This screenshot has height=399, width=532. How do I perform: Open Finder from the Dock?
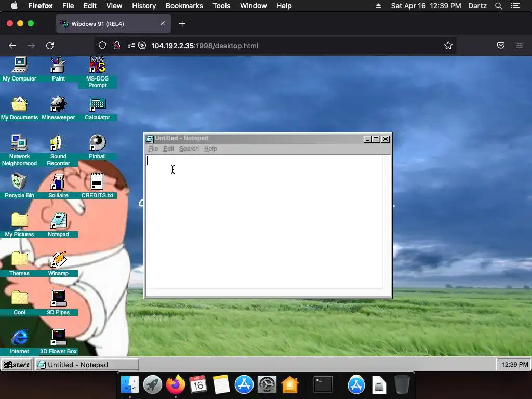click(129, 385)
